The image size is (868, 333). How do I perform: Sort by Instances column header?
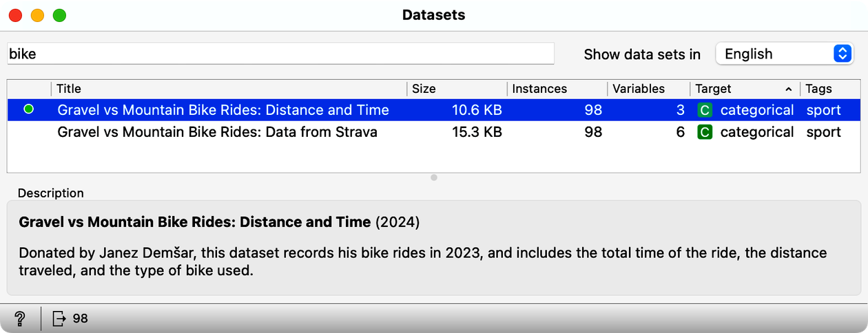(x=557, y=89)
